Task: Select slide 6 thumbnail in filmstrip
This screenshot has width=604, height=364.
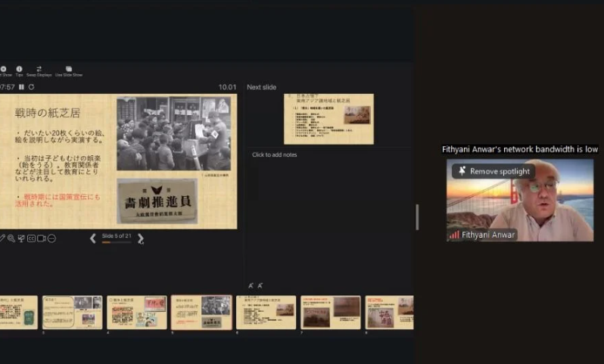Action: pyautogui.click(x=266, y=312)
